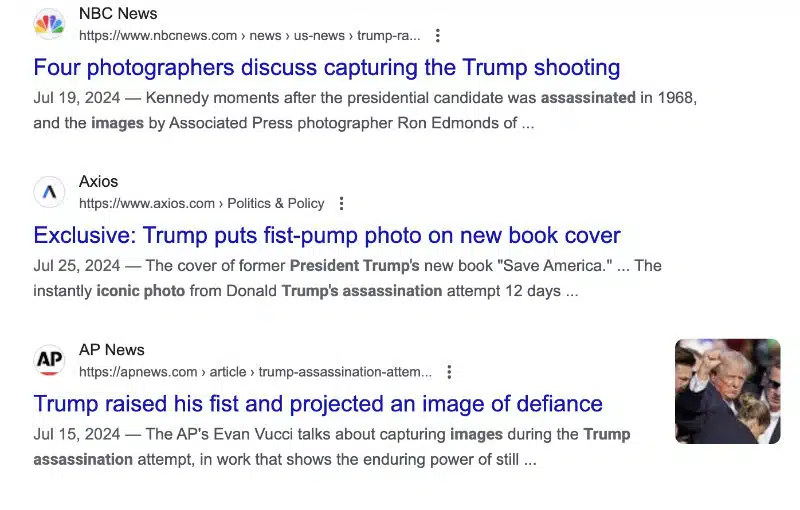Click the snippet mentioning Evan Vucci

[x=332, y=447]
